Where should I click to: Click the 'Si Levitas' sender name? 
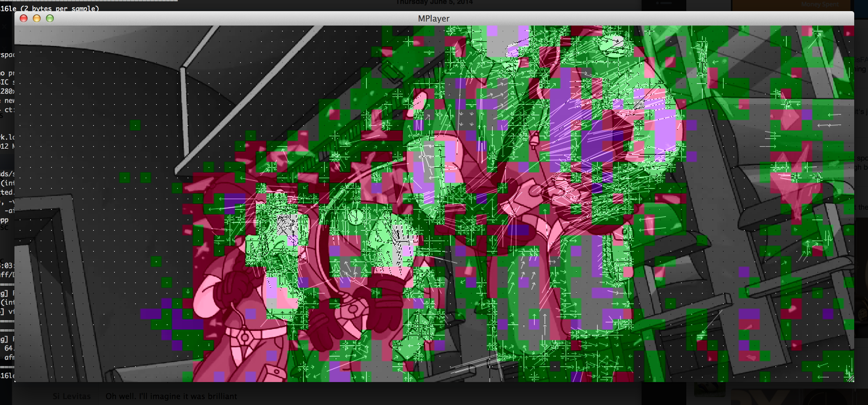coord(72,396)
